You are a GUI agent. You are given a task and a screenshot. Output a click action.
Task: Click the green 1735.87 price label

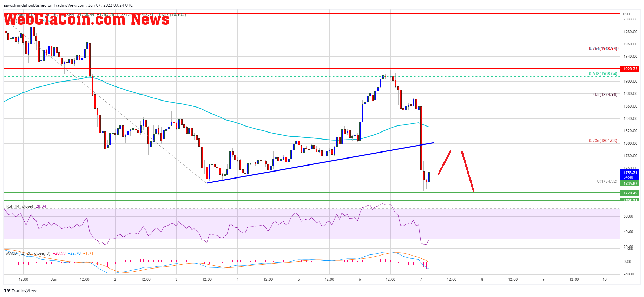630,183
